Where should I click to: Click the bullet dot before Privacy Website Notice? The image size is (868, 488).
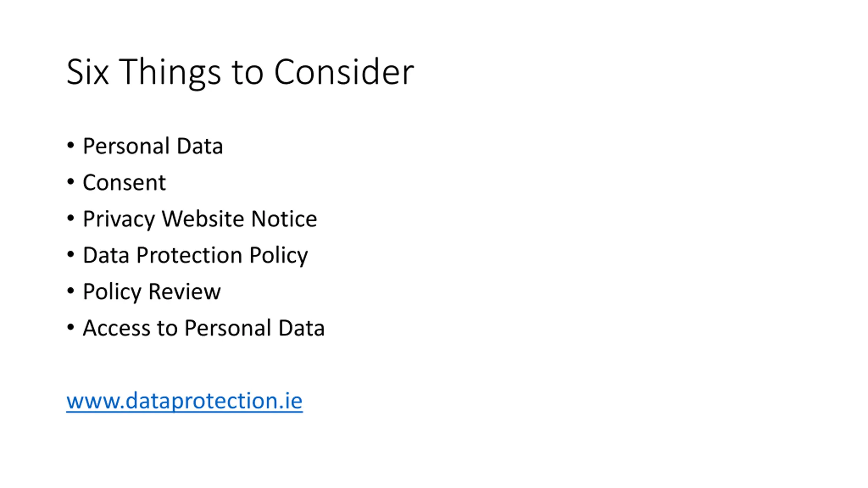[x=71, y=218]
